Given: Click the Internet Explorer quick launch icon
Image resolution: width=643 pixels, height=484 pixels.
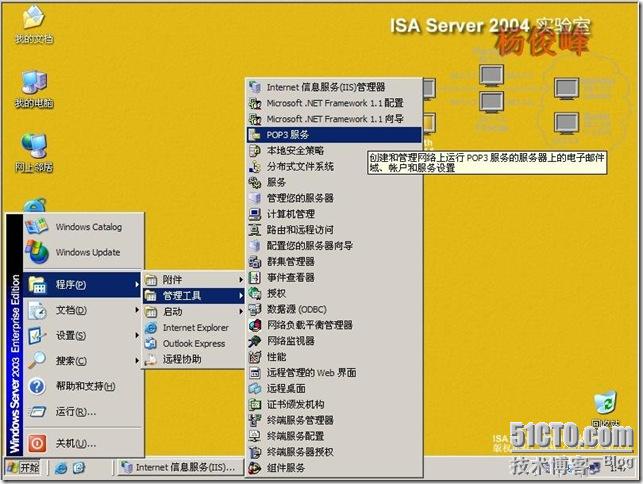Looking at the screenshot, I should (x=61, y=468).
